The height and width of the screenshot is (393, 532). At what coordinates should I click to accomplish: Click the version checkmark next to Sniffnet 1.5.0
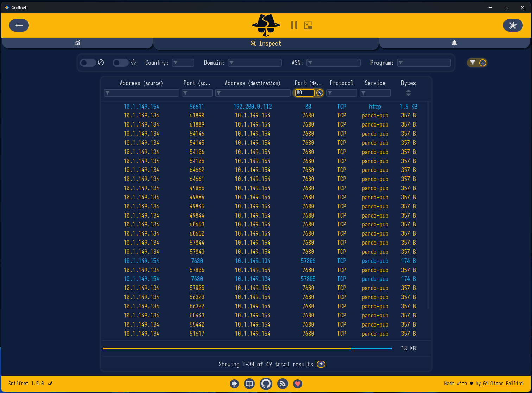[x=50, y=384]
